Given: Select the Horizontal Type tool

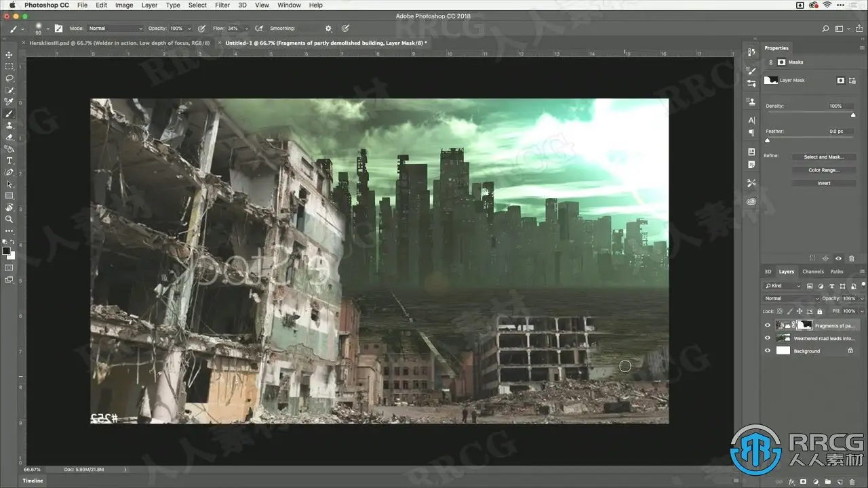Looking at the screenshot, I should pos(9,161).
